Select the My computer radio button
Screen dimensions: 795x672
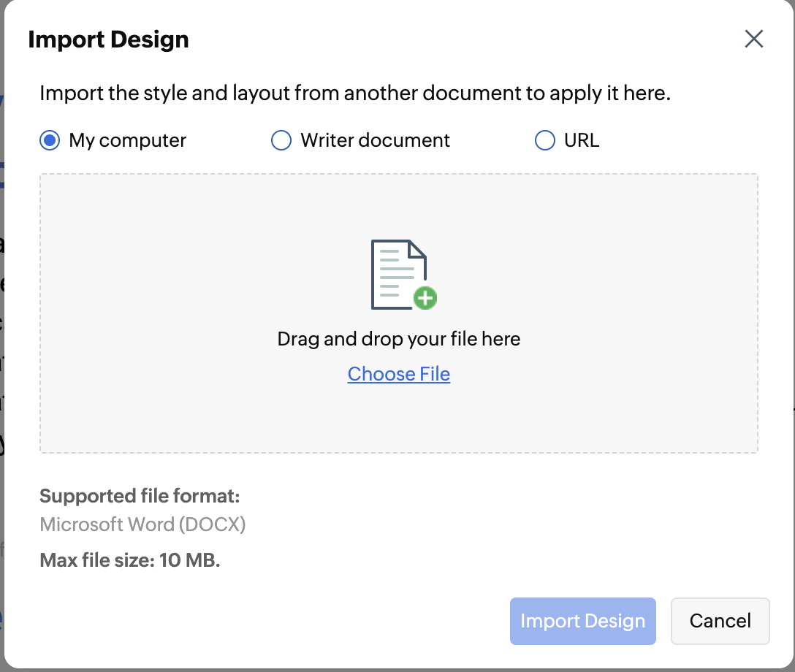[x=50, y=140]
